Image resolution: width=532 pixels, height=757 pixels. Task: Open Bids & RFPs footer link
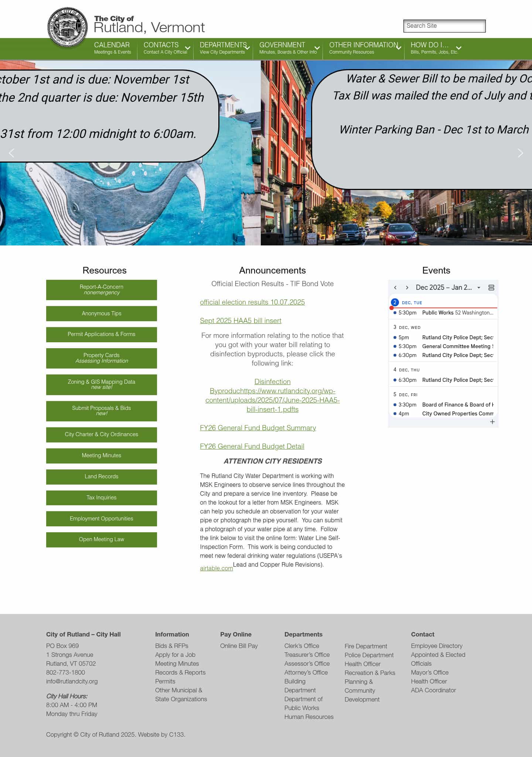point(172,646)
